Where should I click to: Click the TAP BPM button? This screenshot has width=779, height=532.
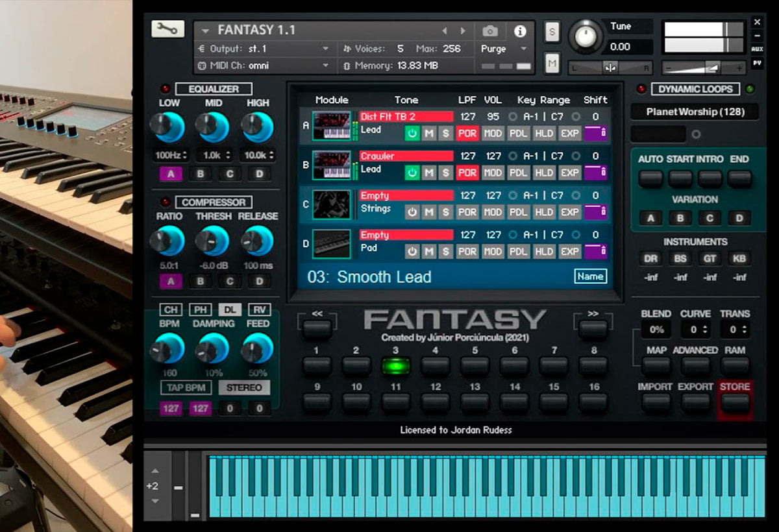pos(186,388)
